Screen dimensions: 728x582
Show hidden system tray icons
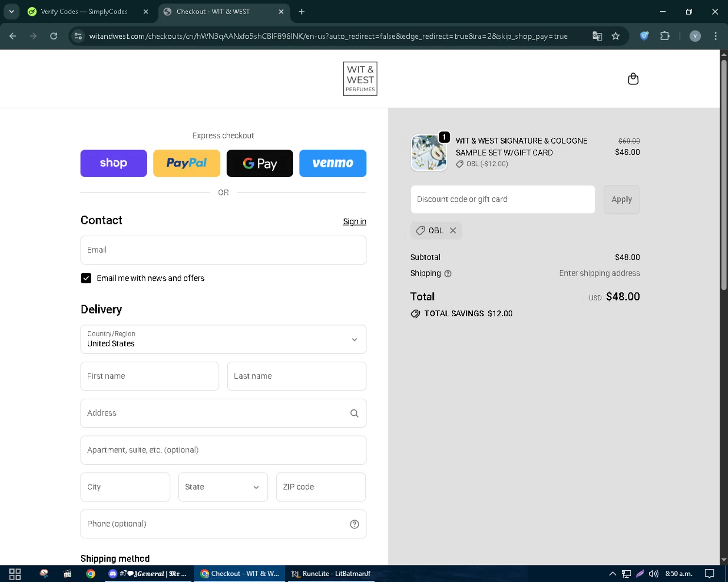(612, 574)
